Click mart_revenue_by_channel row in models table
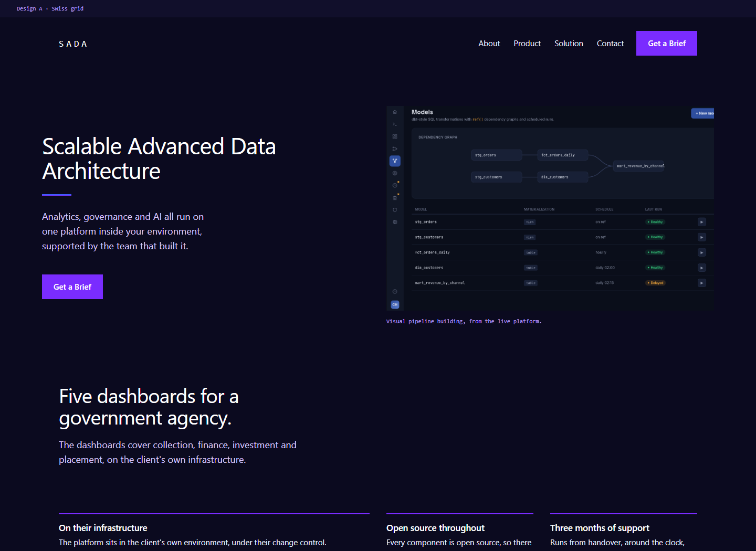 tap(562, 283)
